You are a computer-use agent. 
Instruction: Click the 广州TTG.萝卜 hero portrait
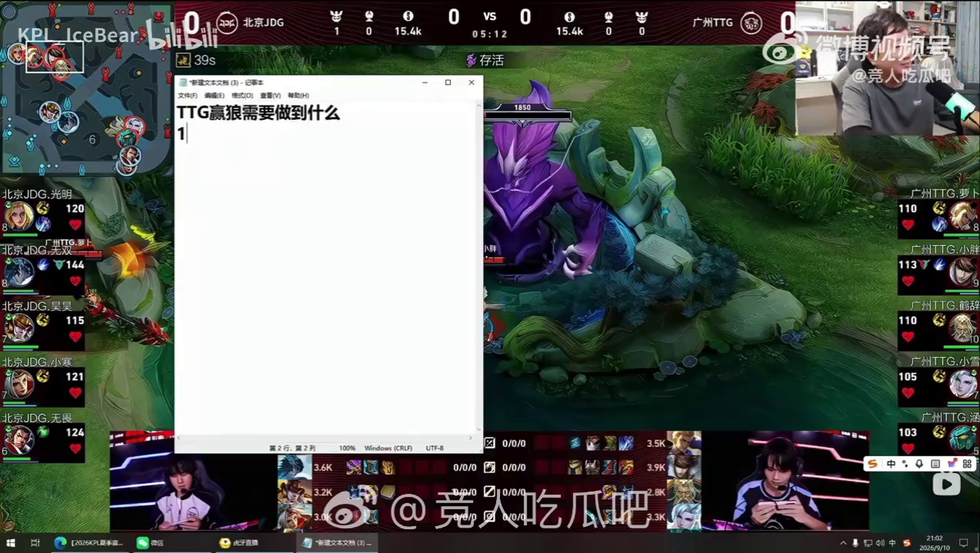pos(962,216)
